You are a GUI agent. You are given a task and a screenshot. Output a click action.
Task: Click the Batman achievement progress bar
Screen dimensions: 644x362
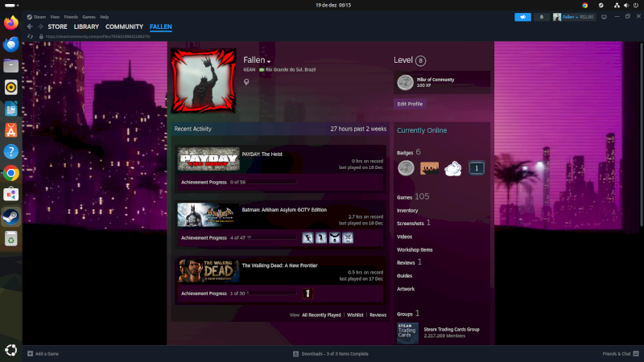coord(274,238)
